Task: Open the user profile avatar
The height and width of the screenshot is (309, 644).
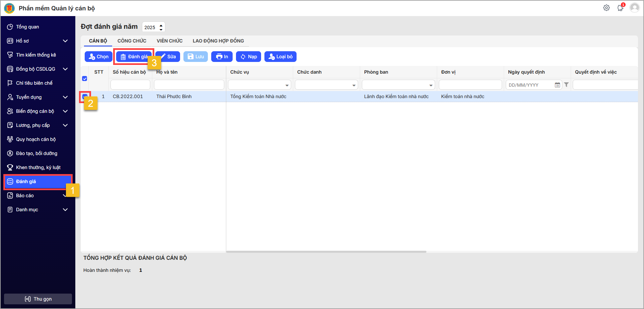Action: pos(634,8)
